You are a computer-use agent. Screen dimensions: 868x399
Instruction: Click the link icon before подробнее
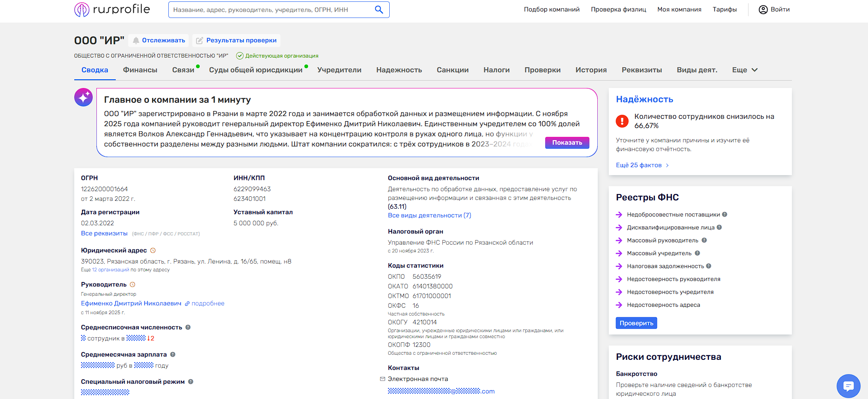point(187,304)
